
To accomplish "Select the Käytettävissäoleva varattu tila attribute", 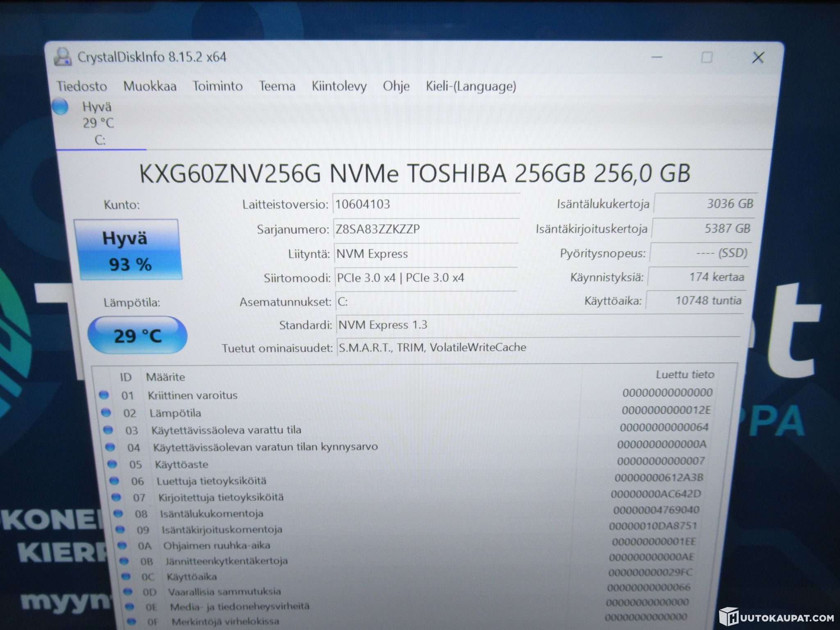I will point(407,429).
